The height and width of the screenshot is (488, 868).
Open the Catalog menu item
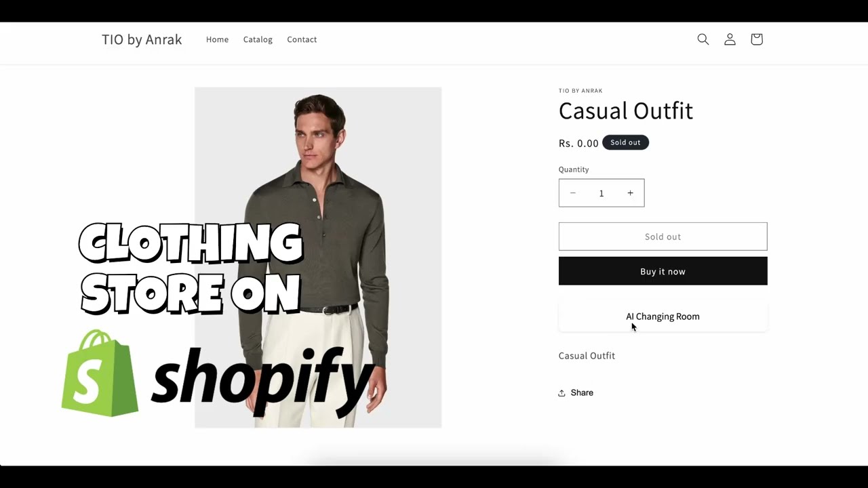pos(258,39)
